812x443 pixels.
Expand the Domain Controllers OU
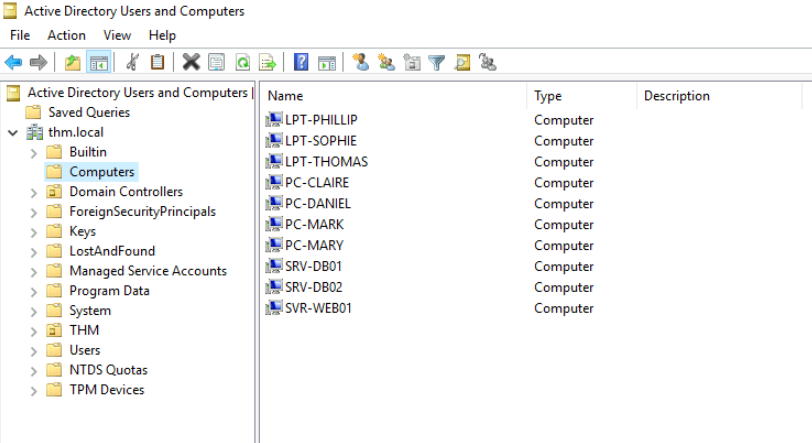[x=34, y=193]
